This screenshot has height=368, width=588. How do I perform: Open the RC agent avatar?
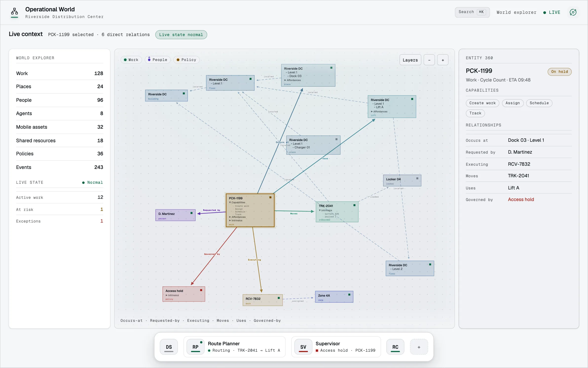395,347
